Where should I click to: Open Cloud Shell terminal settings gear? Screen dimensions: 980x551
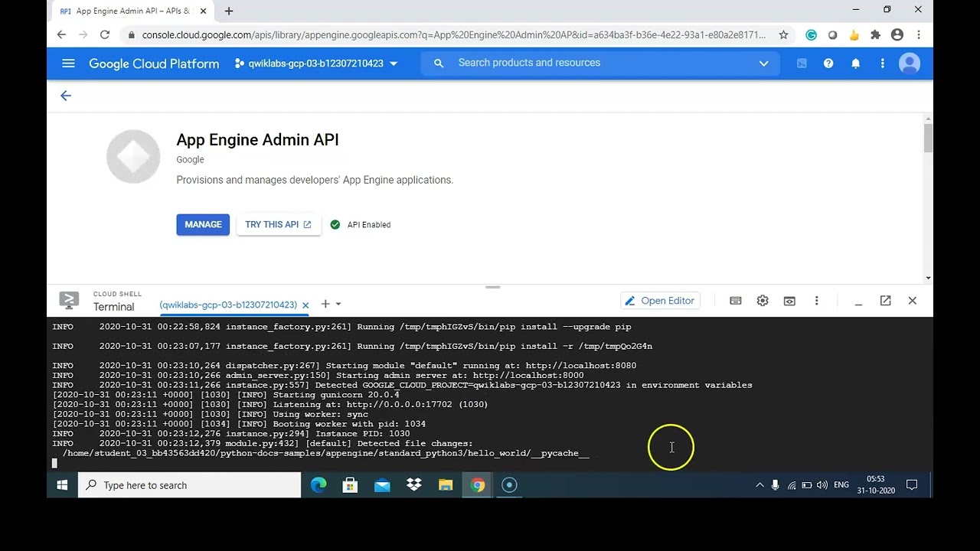[x=763, y=301]
